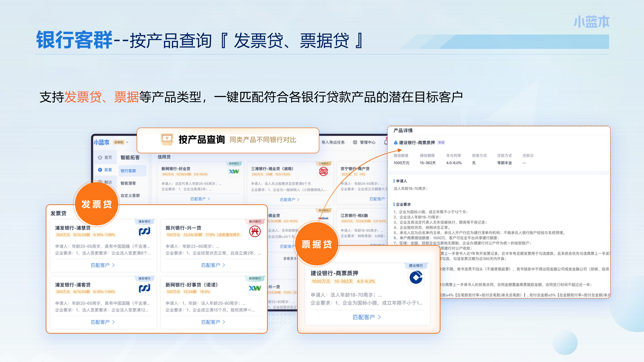Viewport: 644px width, 362px height.
Task: Click the 4.0-6.0% 年化利率 value in 产品详情
Action: [x=454, y=163]
